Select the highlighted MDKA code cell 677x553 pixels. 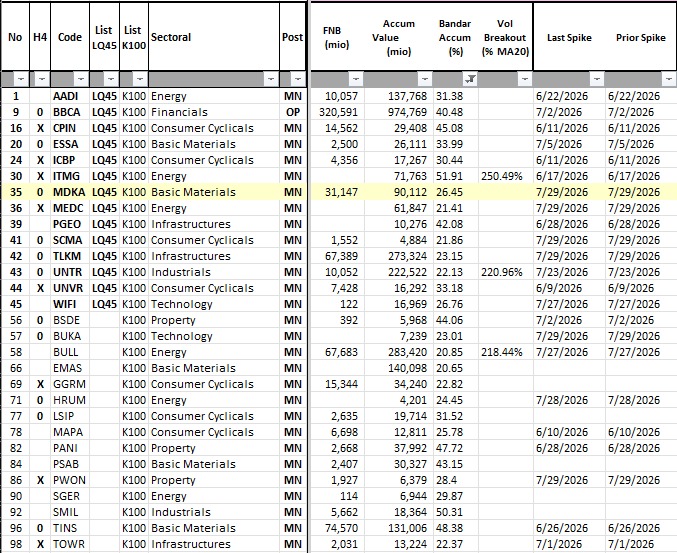tap(70, 192)
